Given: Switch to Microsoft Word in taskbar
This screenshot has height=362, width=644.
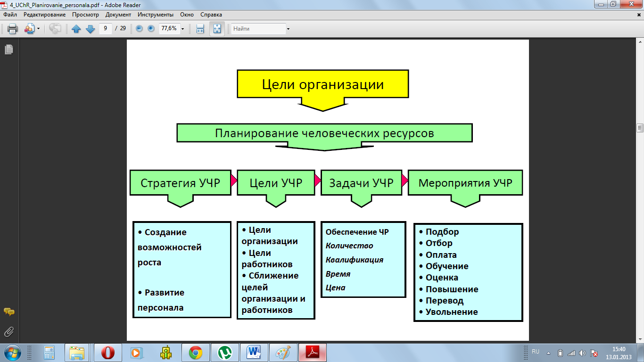Looking at the screenshot, I should coord(254,353).
